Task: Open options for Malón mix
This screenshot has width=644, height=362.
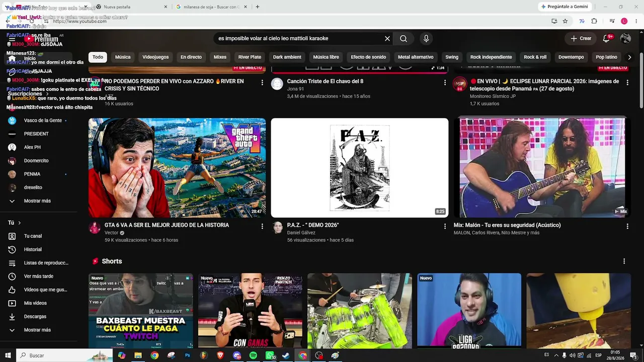Action: click(x=627, y=226)
